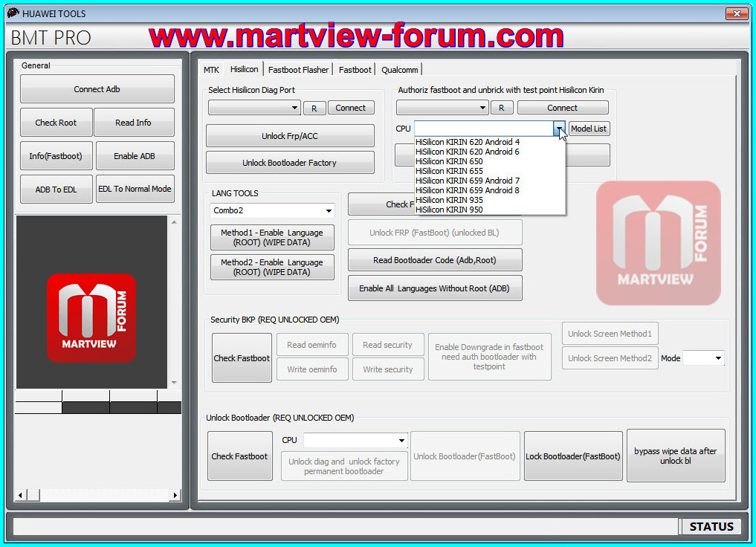Click bypass wipe data after unlock bl
The height and width of the screenshot is (547, 756).
[676, 456]
